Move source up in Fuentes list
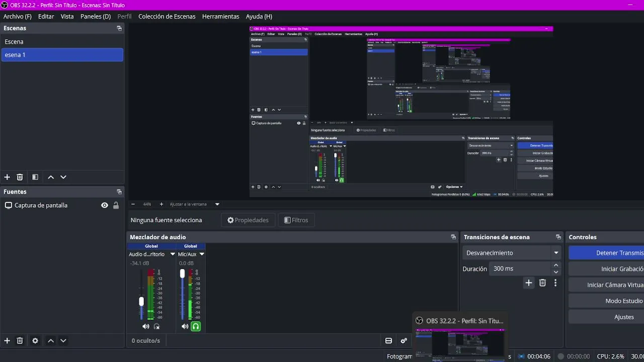Viewport: 644px width, 362px height. click(51, 340)
